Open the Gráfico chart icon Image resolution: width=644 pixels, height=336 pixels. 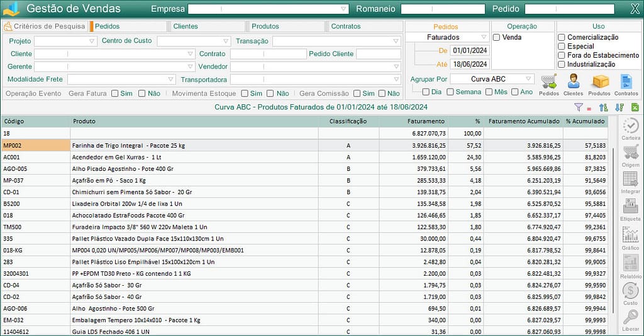point(630,235)
